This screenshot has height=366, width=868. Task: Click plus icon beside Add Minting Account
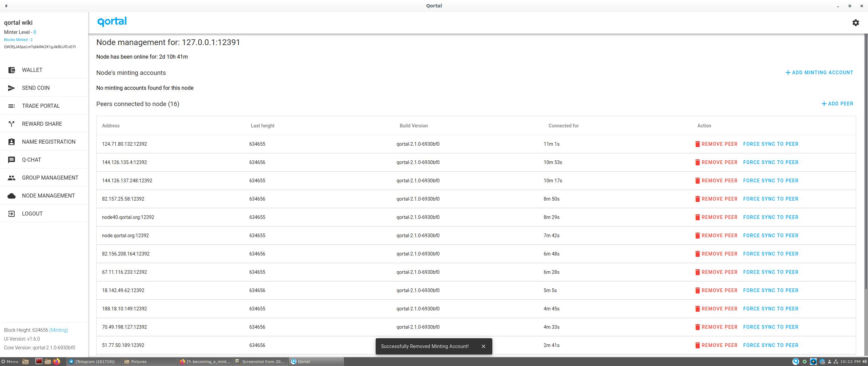coord(788,73)
